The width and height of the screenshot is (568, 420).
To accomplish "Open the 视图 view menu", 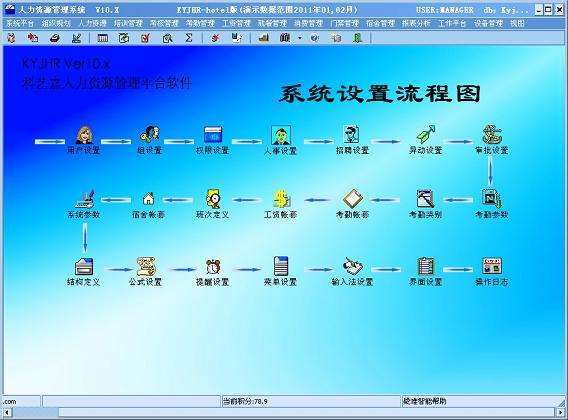I will click(517, 24).
